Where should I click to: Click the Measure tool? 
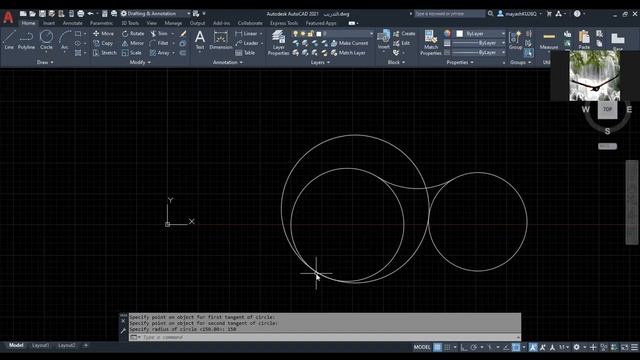coord(549,40)
